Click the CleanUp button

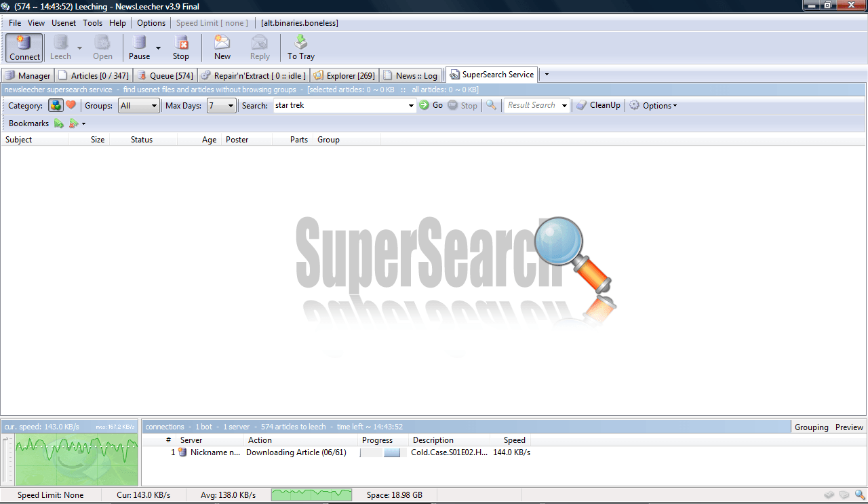coord(598,105)
